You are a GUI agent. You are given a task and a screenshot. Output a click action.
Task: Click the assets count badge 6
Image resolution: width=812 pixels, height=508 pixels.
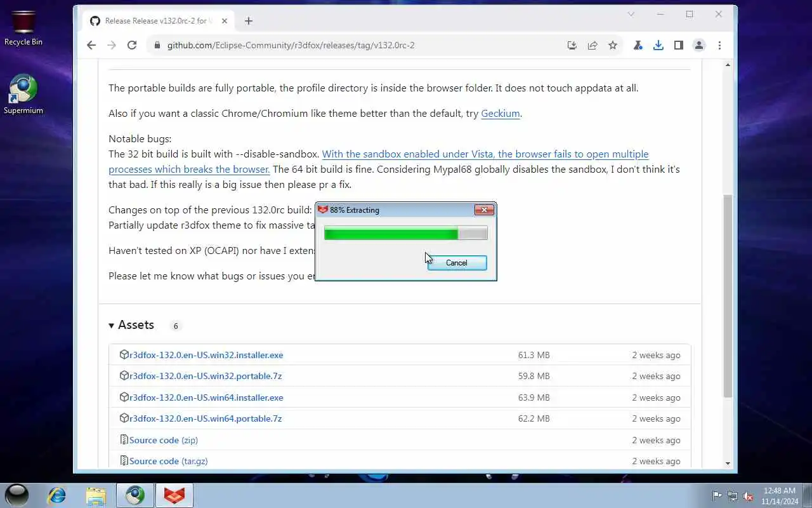pos(176,326)
